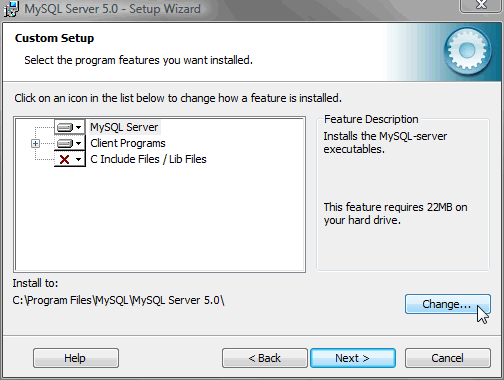Open the MySQL Server install option dropdown arrow

point(79,127)
